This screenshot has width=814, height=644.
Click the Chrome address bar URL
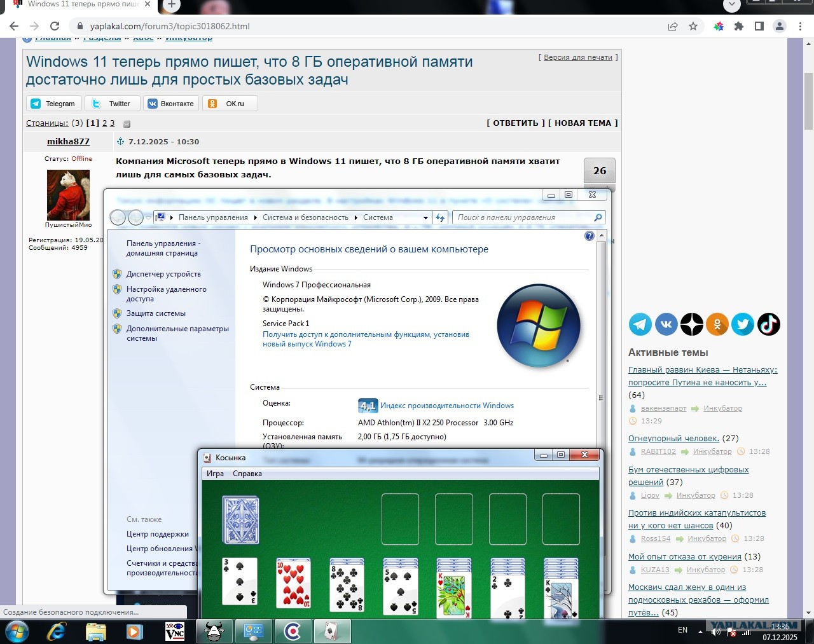(170, 26)
